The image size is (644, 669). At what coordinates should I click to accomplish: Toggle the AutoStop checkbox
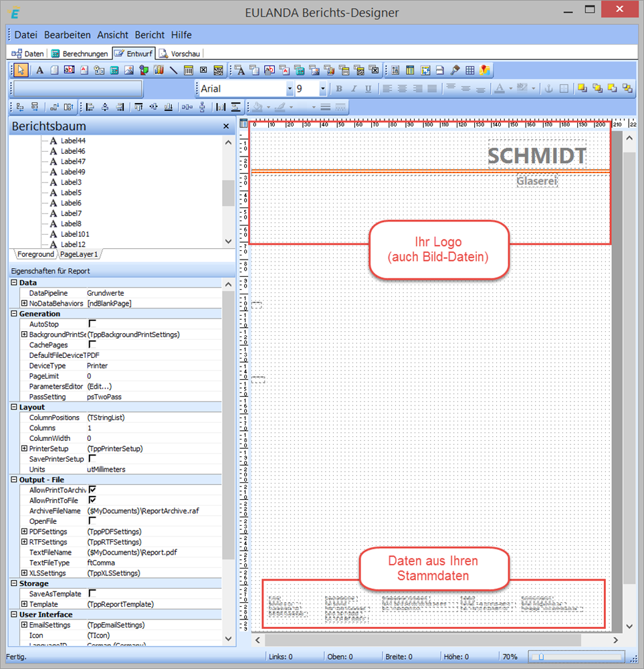click(92, 324)
